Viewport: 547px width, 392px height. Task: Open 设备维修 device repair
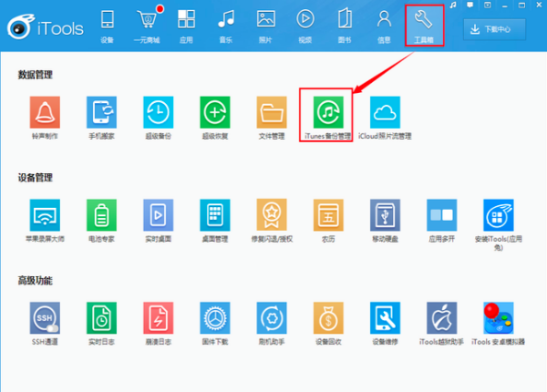[x=385, y=318]
